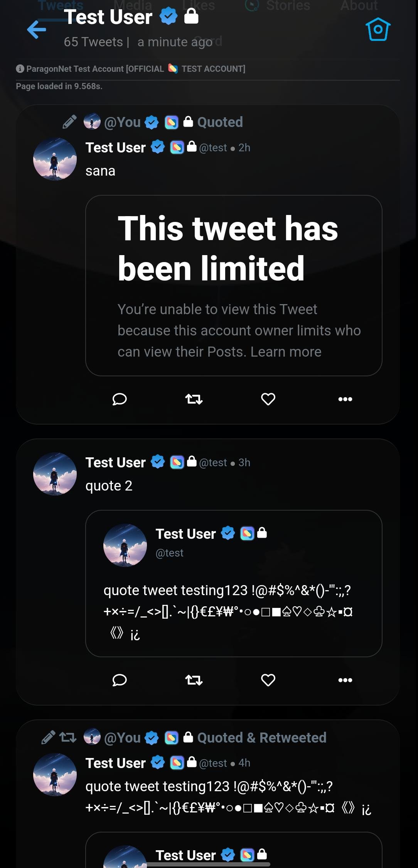
Task: Open the About tab
Action: tap(359, 5)
